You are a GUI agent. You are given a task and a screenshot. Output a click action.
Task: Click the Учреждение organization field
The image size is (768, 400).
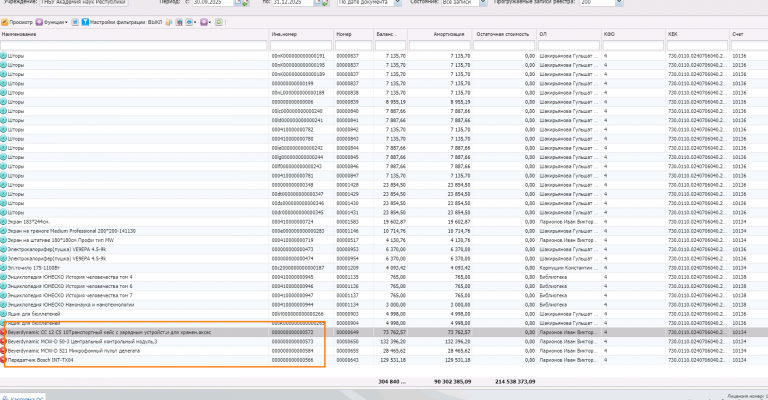pyautogui.click(x=84, y=2)
